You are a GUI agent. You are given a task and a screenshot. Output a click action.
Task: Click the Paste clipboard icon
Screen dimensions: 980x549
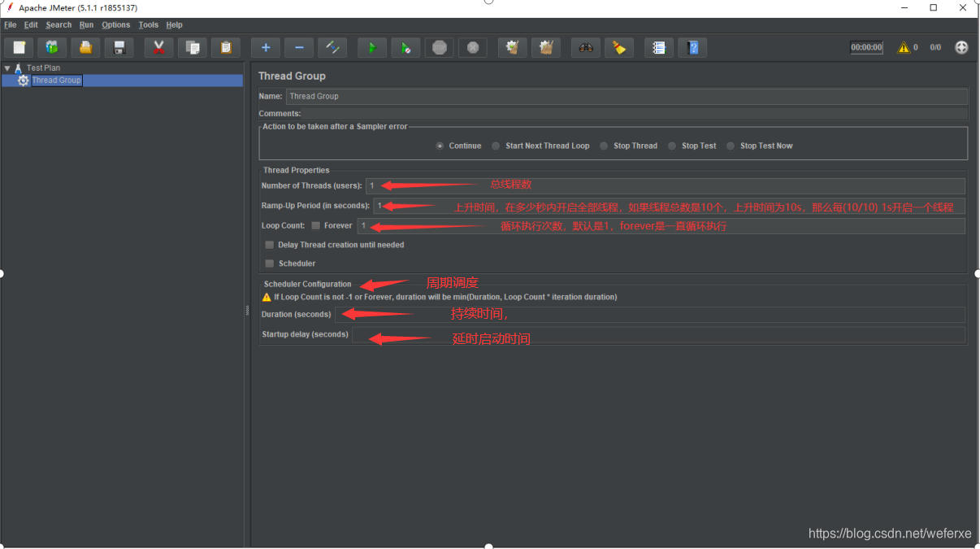click(226, 47)
